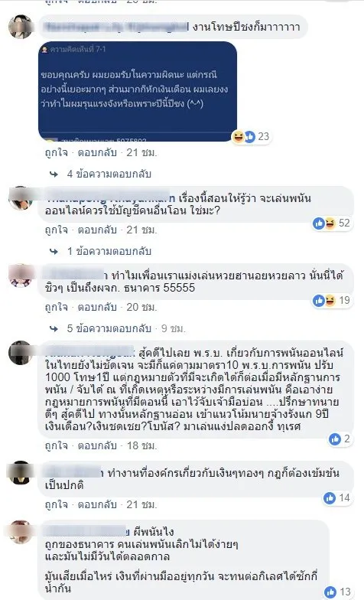
Task: Expand the 4 replies arrow
Action: pyautogui.click(x=54, y=174)
